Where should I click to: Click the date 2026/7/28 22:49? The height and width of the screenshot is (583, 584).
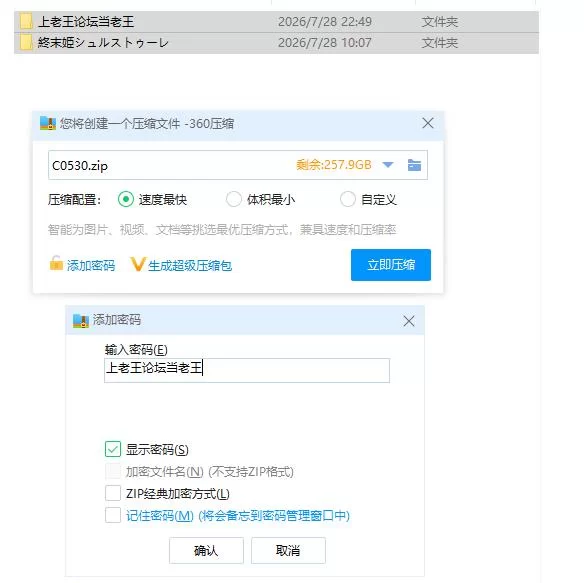pos(325,22)
